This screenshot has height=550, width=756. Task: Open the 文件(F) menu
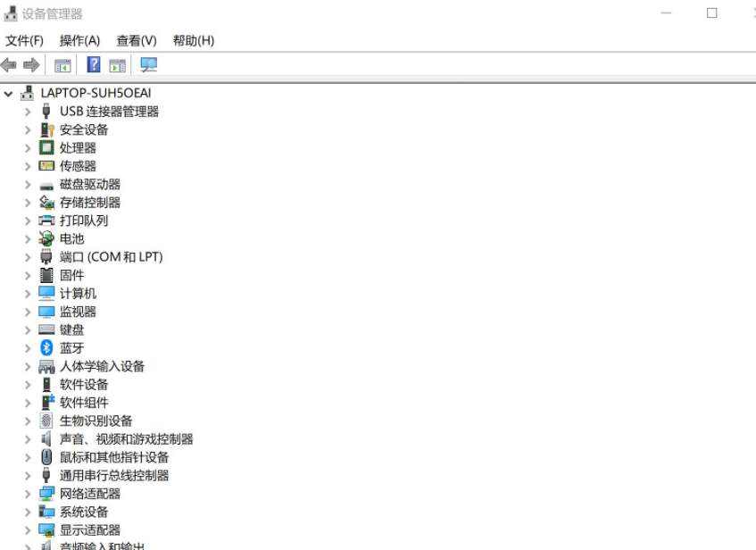24,40
